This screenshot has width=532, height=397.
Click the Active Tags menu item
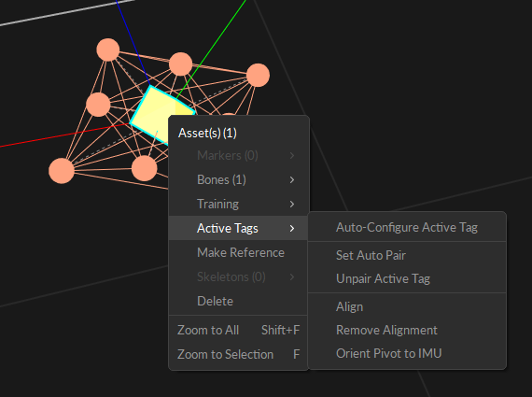[238, 228]
